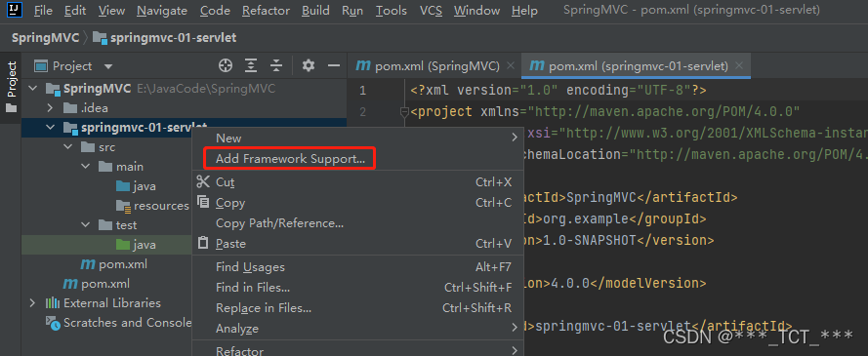Open the VCS menu
868x356 pixels.
[431, 11]
